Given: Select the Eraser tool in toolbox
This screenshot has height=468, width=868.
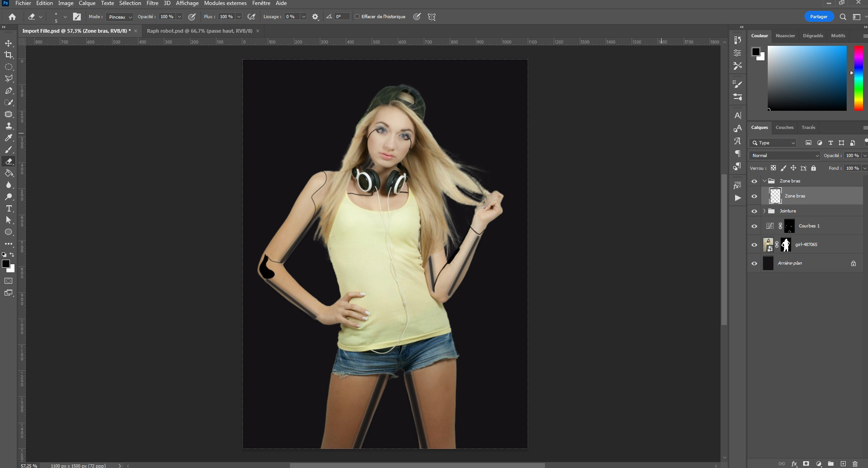Looking at the screenshot, I should click(x=9, y=161).
